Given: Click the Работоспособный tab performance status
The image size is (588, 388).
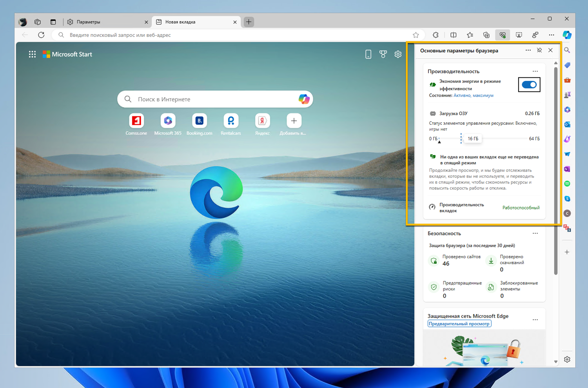Looking at the screenshot, I should tap(521, 208).
